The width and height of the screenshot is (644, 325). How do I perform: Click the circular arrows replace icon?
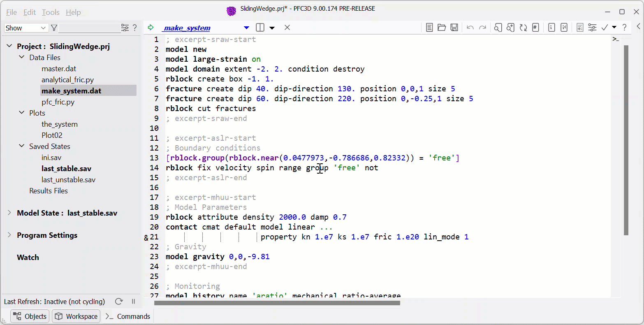523,28
